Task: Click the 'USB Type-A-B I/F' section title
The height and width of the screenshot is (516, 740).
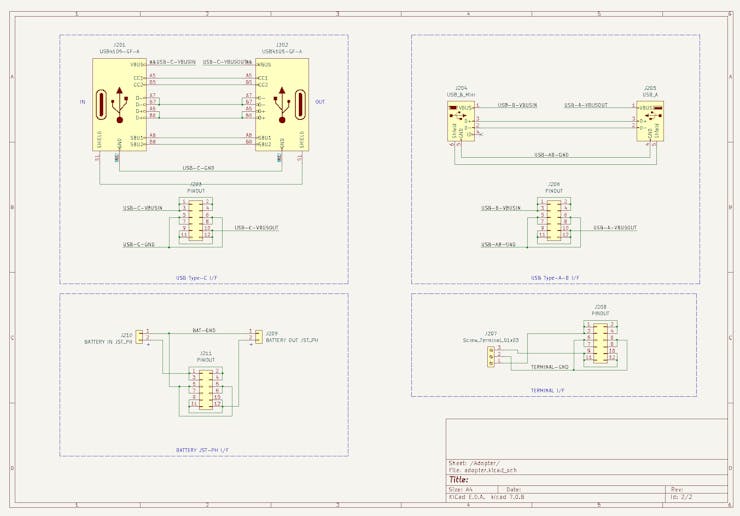Action: coord(555,278)
